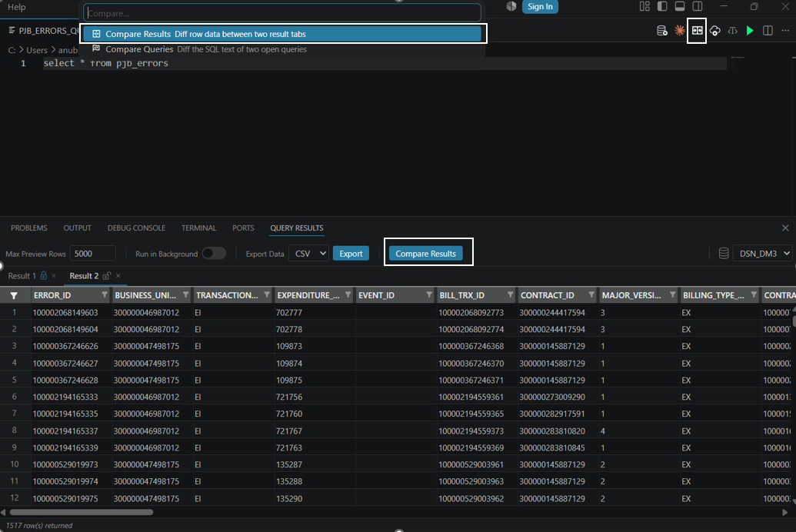Click the hexagon logo beside Sign In

click(x=511, y=6)
